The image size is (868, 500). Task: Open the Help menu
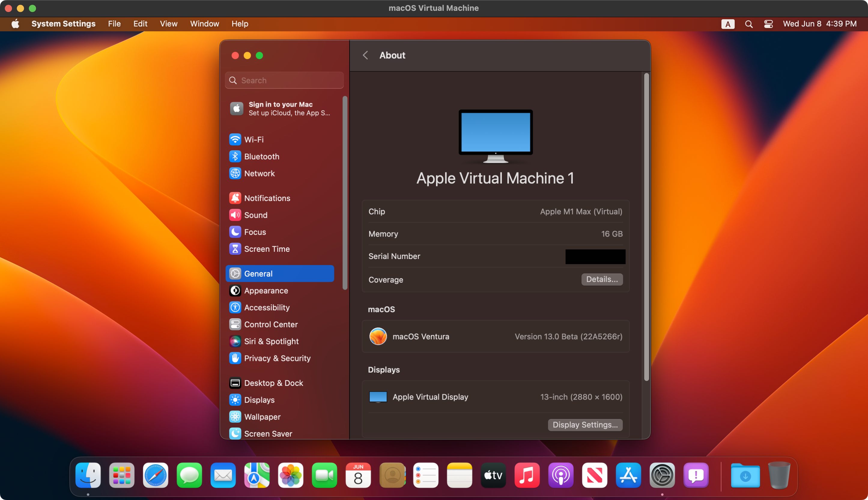tap(240, 24)
